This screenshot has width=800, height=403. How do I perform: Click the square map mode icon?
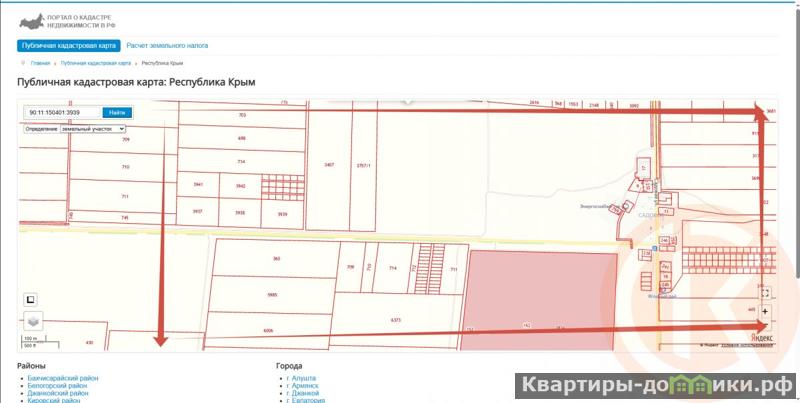pos(31,298)
